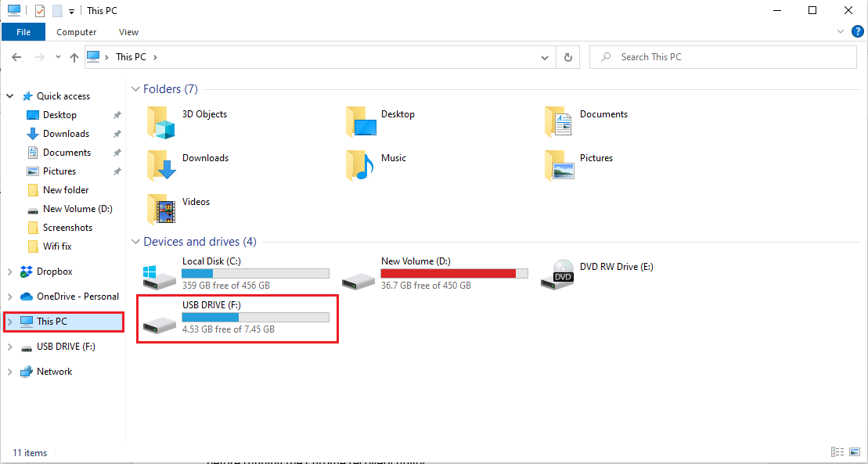The width and height of the screenshot is (868, 464).
Task: Click the Up one level arrow
Action: coord(74,57)
